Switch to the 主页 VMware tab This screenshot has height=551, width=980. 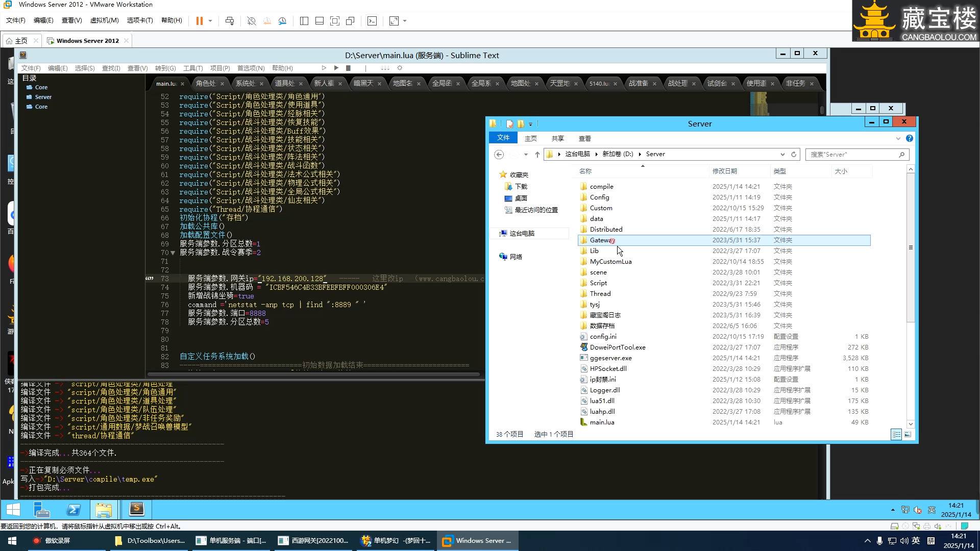click(x=21, y=41)
